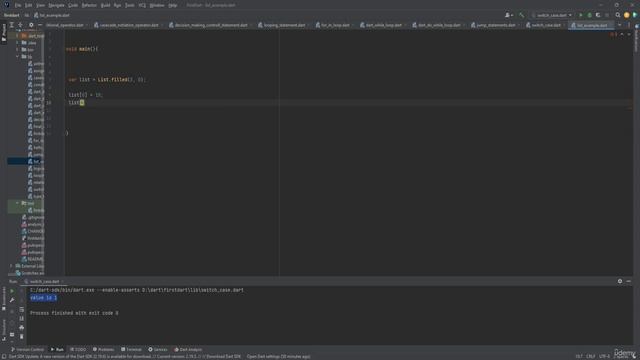Screen dimensions: 640x360
Task: Open the Edit menu
Action: tap(29, 5)
